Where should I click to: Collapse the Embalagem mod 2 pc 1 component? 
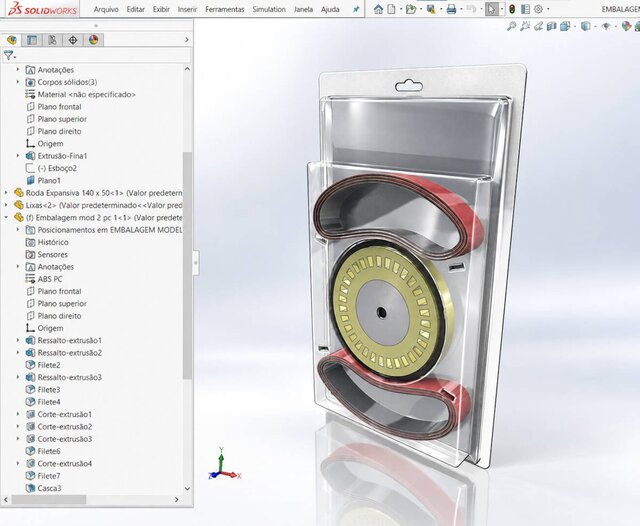6,217
